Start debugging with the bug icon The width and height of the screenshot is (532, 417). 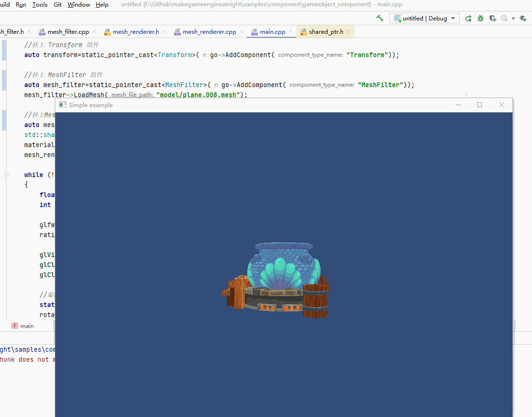click(481, 18)
